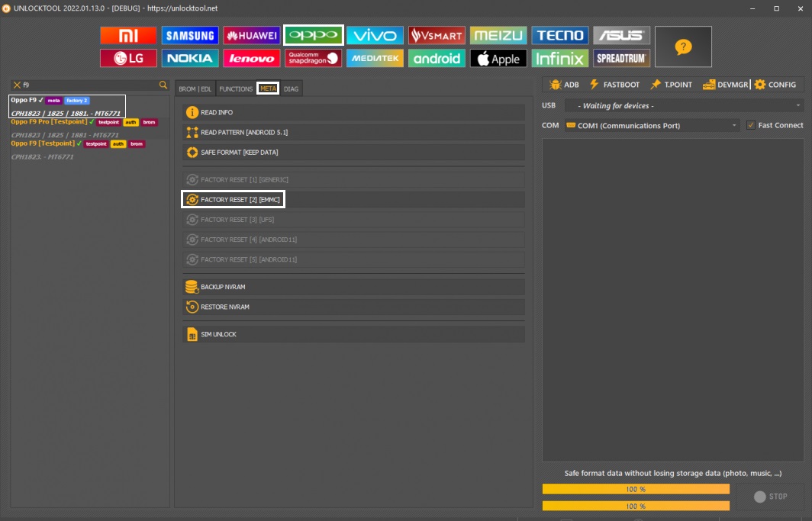The height and width of the screenshot is (521, 812).
Task: Click the factory 2 tag on Oppo F9
Action: (77, 101)
